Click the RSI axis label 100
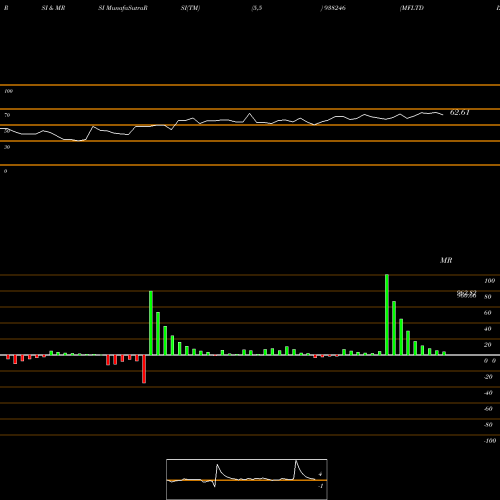Screen dimensions: 500x500 [8, 91]
